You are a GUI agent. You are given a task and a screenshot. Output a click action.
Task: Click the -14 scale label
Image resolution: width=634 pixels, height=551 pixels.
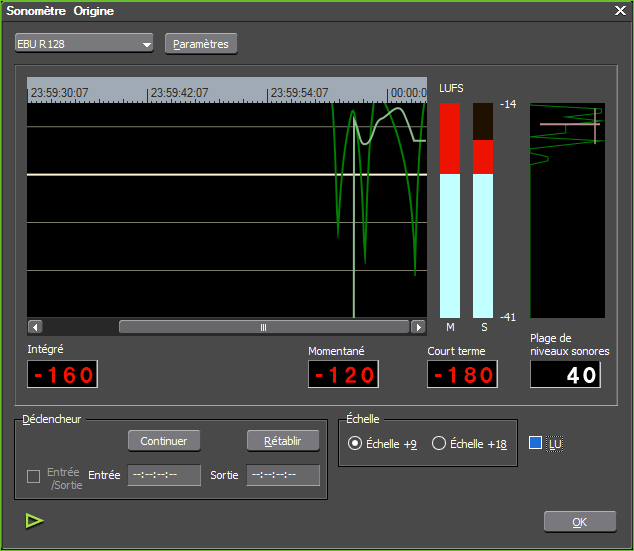pyautogui.click(x=508, y=104)
